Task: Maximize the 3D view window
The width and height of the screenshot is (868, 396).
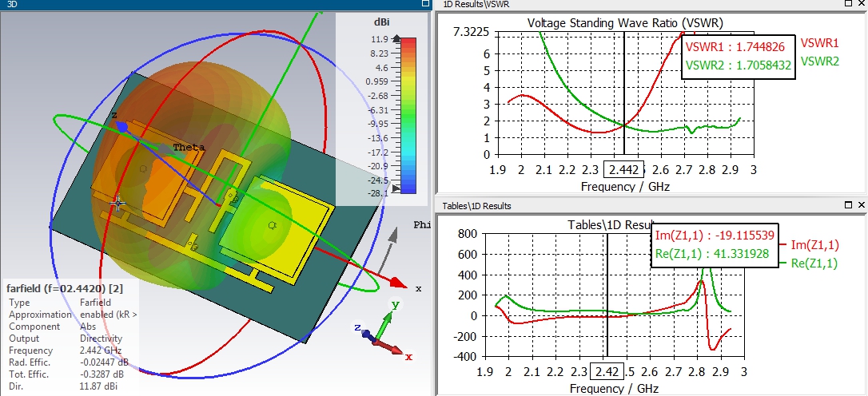Action: (426, 3)
